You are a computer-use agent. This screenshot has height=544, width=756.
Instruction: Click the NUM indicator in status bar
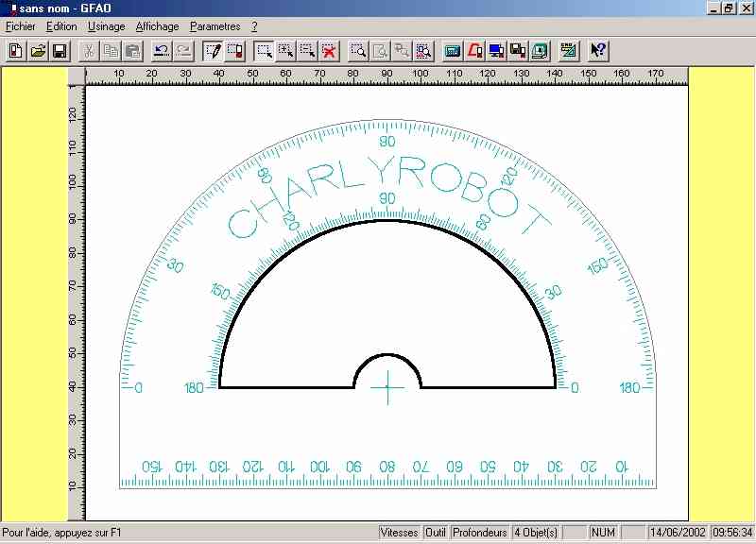click(x=603, y=533)
